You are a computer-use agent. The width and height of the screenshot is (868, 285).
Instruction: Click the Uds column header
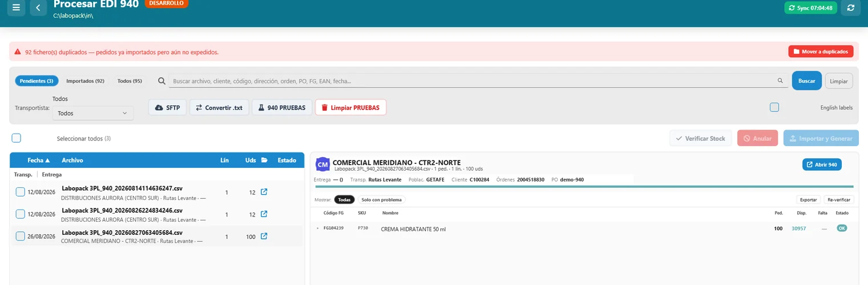(x=251, y=160)
